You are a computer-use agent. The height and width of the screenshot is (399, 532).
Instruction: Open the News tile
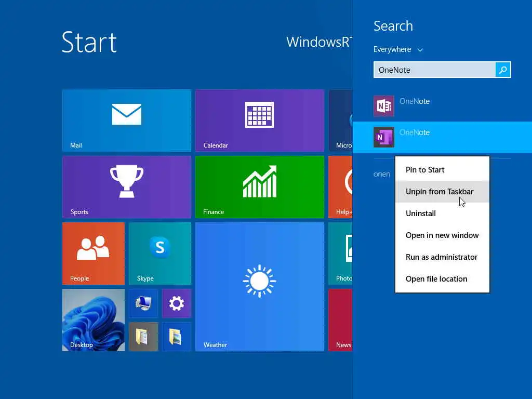(x=340, y=320)
